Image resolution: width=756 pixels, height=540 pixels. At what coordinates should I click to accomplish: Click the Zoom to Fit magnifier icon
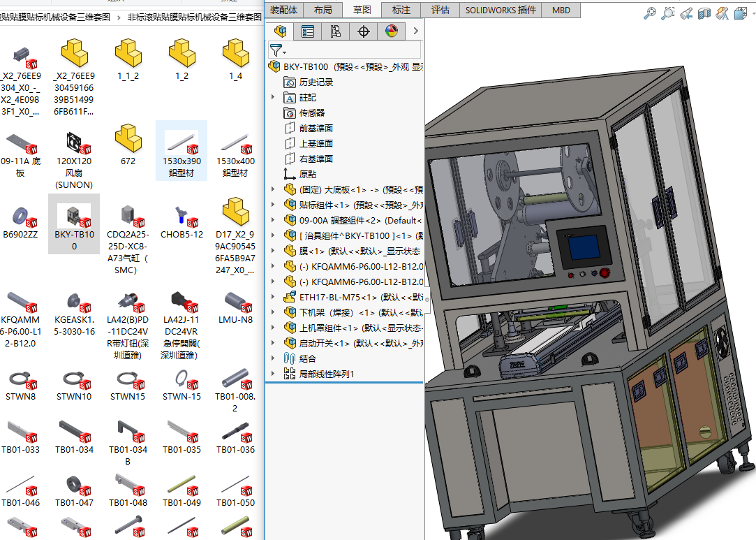tap(650, 13)
